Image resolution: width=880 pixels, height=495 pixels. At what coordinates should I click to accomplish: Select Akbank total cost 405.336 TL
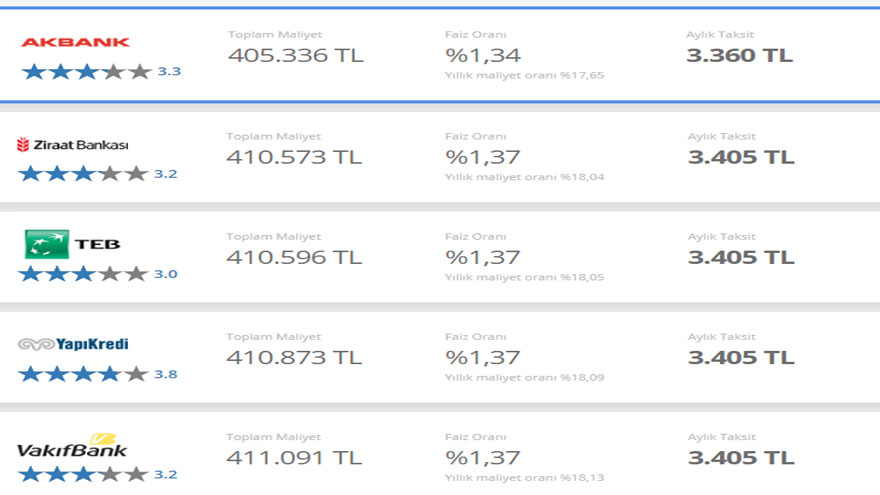click(x=296, y=56)
